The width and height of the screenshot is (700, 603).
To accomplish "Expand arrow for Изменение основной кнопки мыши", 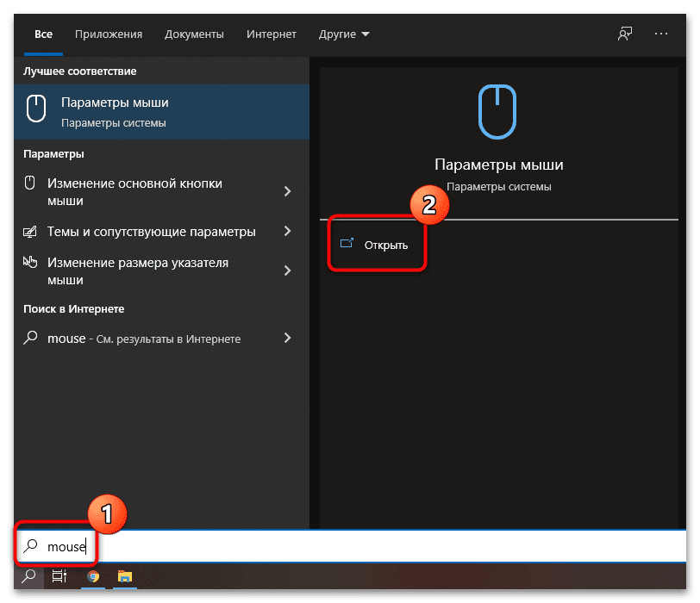I will point(288,191).
